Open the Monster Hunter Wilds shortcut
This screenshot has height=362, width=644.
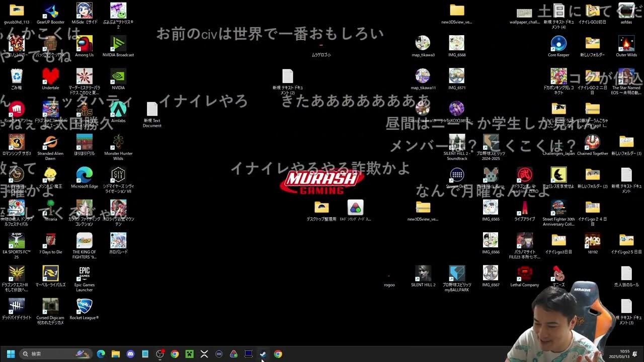click(x=118, y=142)
